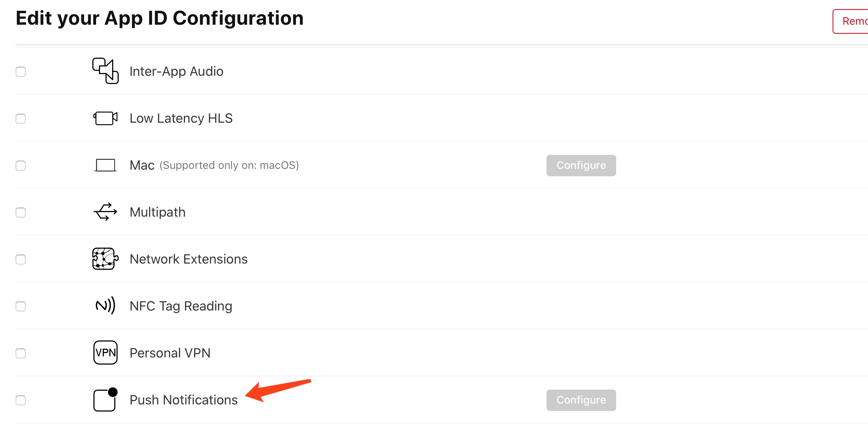
Task: Click the Personal VPN icon
Action: (x=106, y=353)
